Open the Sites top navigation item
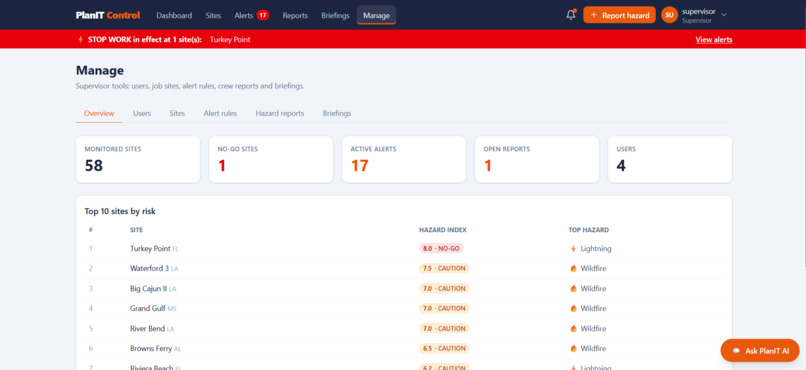Screen dimensions: 806x370 click(213, 15)
